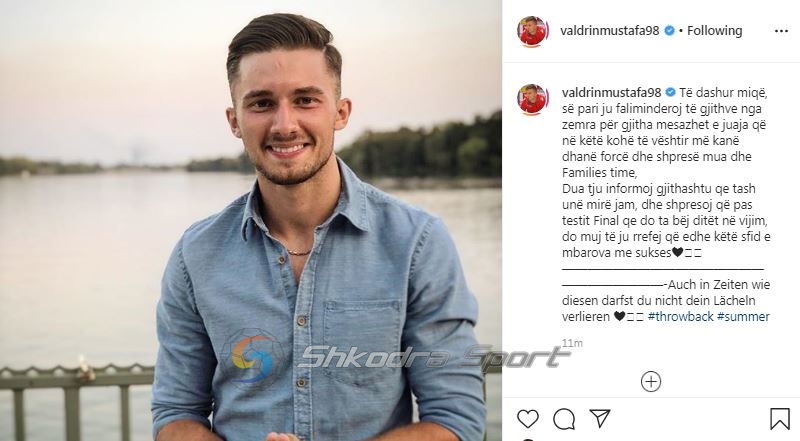
Task: Click the Shkodra Sport watermark logo
Action: (254, 357)
